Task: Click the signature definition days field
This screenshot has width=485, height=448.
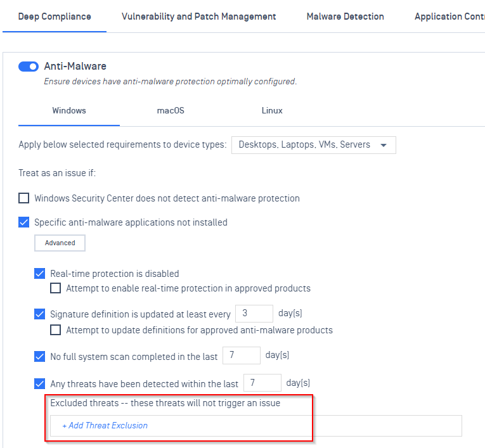Action: (254, 314)
